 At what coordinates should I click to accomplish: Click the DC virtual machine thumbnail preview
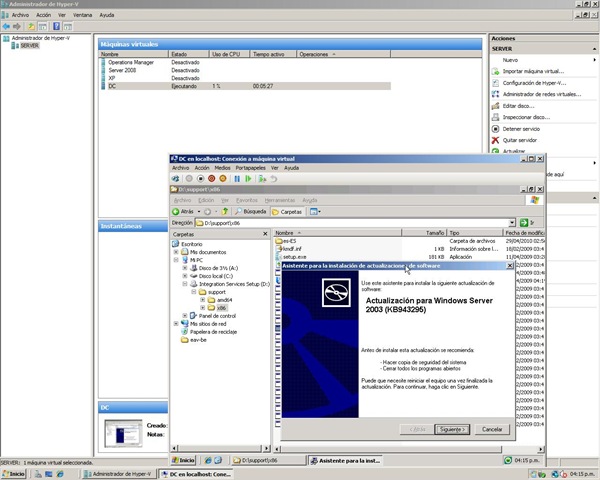click(123, 433)
